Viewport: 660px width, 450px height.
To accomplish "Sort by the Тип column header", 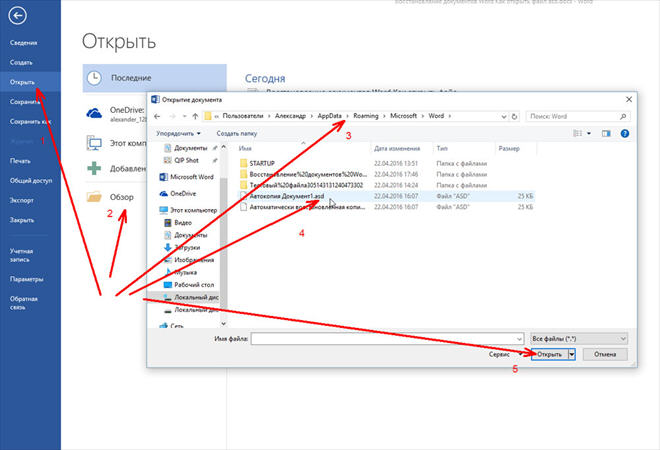I will [x=442, y=148].
